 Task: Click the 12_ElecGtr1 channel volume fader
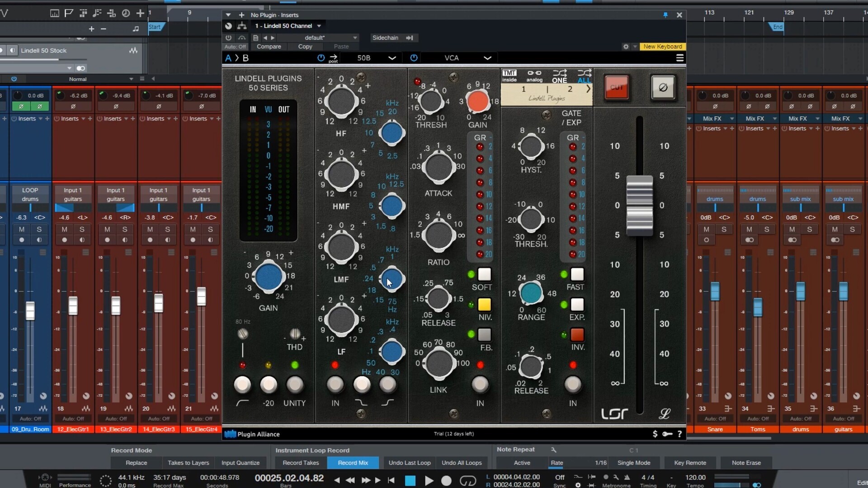73,306
